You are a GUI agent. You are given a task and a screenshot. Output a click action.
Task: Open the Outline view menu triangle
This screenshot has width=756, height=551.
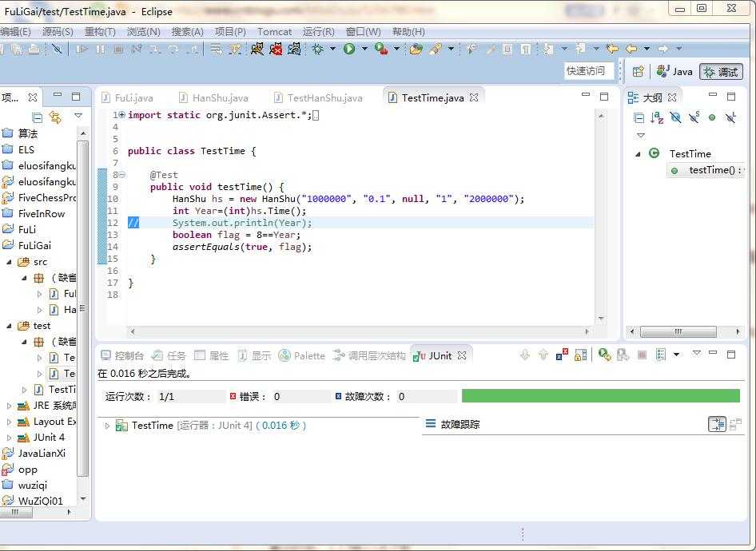(x=641, y=135)
